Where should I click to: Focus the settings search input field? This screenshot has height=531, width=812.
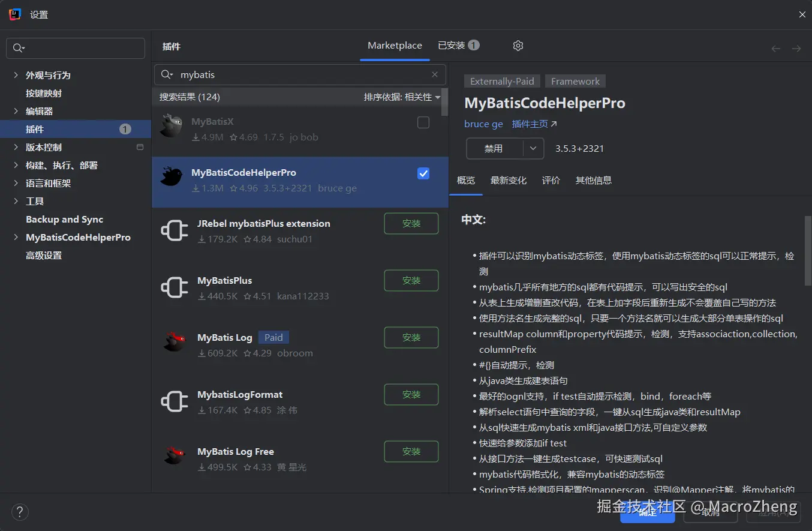coord(76,49)
